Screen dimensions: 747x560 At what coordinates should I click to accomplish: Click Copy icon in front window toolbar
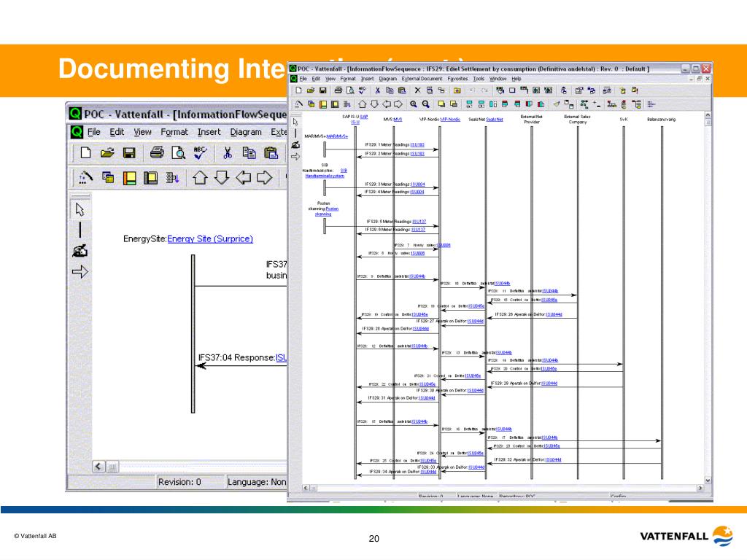point(390,90)
